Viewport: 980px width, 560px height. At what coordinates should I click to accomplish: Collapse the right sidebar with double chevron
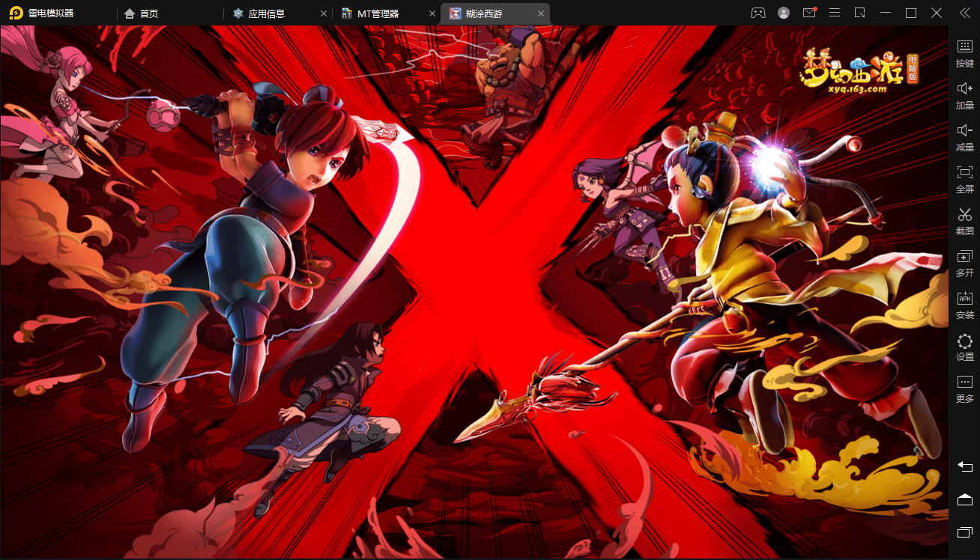tap(964, 13)
